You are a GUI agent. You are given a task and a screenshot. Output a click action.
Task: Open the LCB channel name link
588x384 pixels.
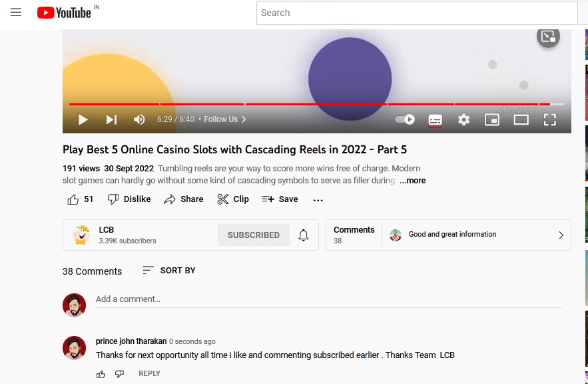(x=106, y=230)
